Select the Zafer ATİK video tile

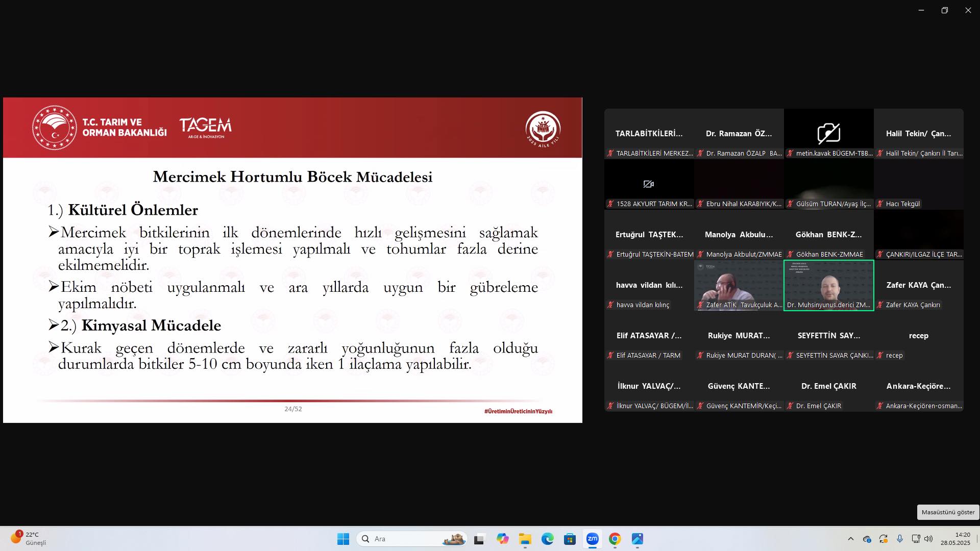(739, 285)
